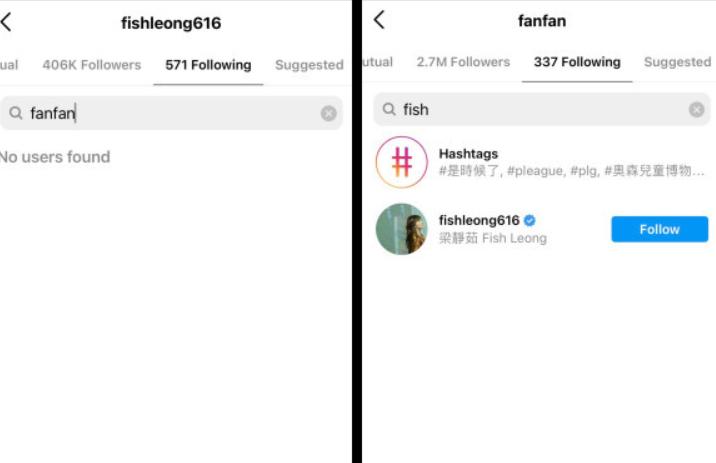716x463 pixels.
Task: Follow the fishleong616 account
Action: pos(659,229)
